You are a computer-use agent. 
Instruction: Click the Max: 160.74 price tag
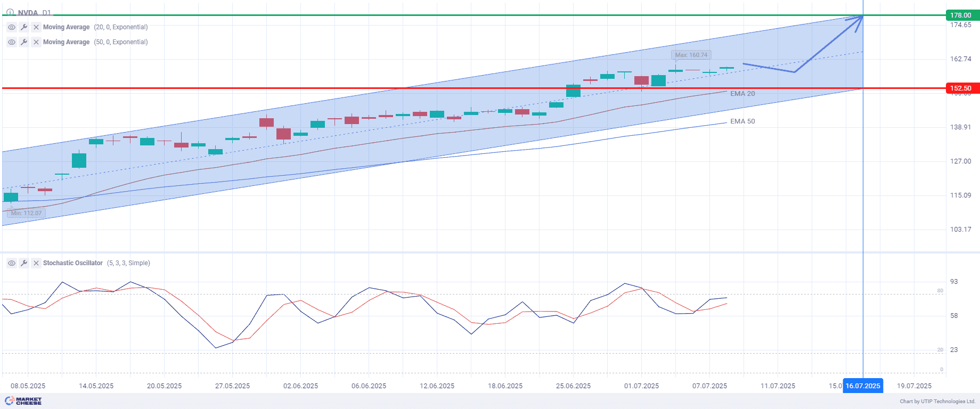point(691,55)
